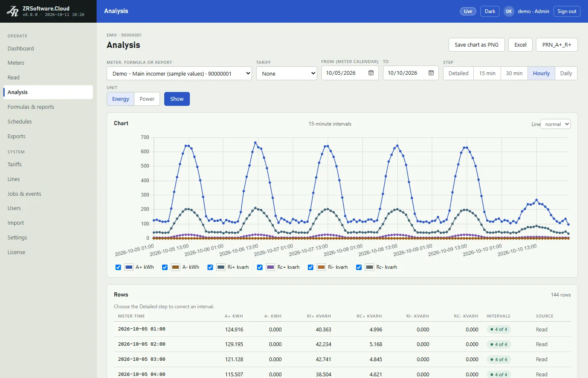
Task: Select the Hourly step option
Action: click(x=541, y=73)
